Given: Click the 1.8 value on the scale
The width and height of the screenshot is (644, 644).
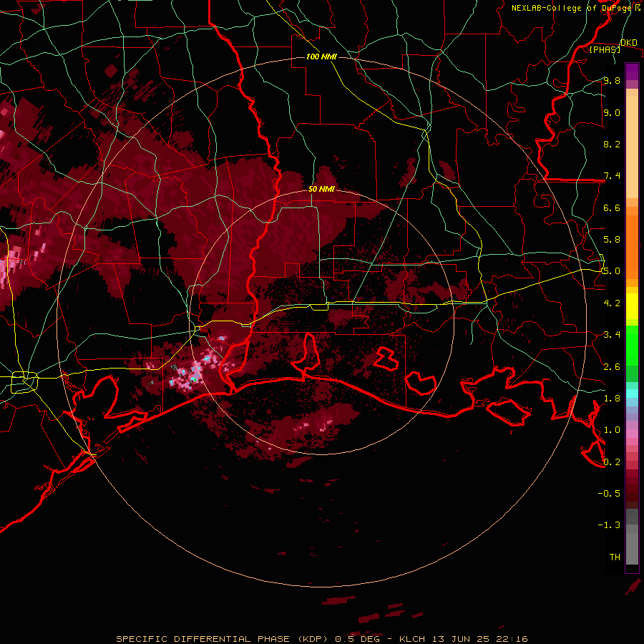Looking at the screenshot, I should point(612,399).
